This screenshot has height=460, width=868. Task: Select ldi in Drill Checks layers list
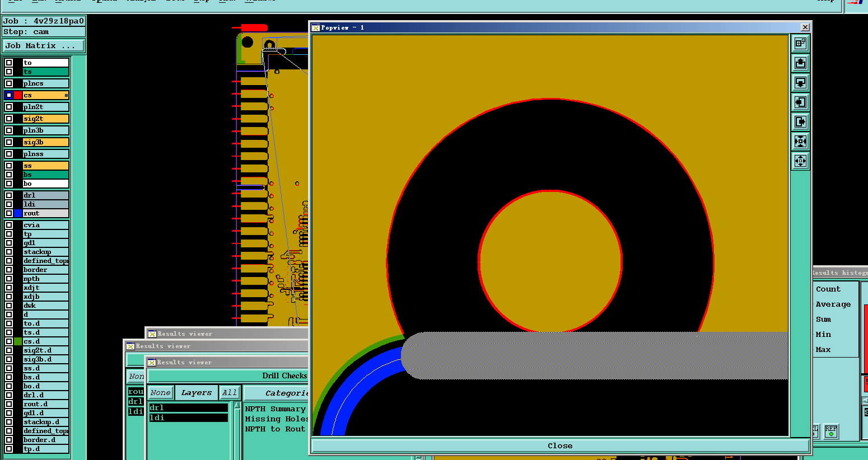click(188, 417)
